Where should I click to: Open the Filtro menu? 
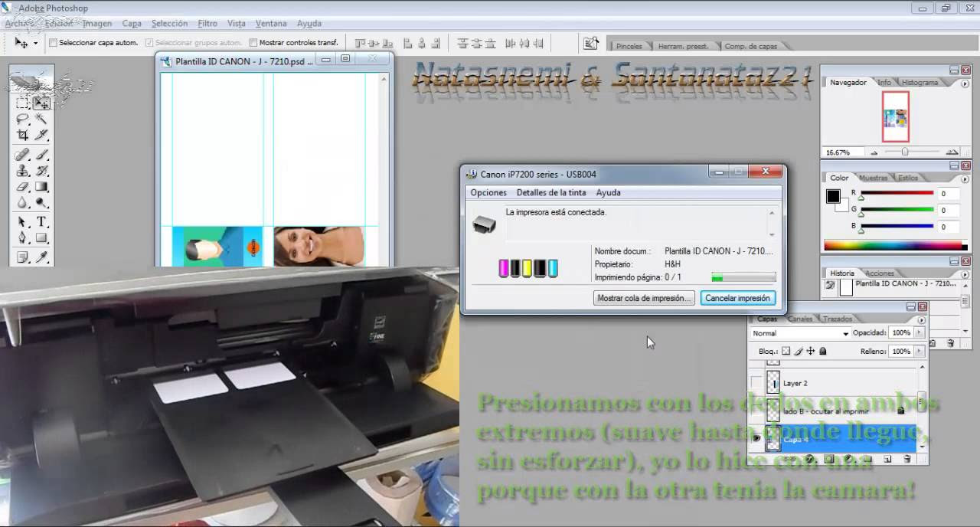pos(207,24)
